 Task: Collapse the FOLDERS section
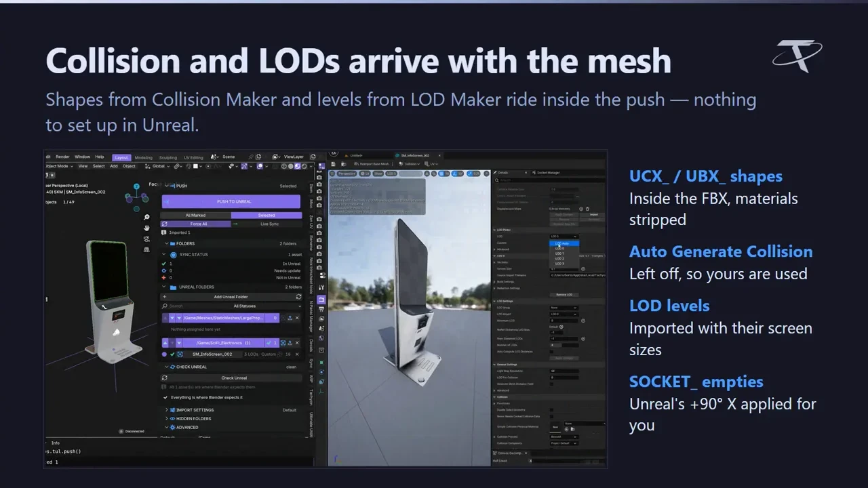231,243
